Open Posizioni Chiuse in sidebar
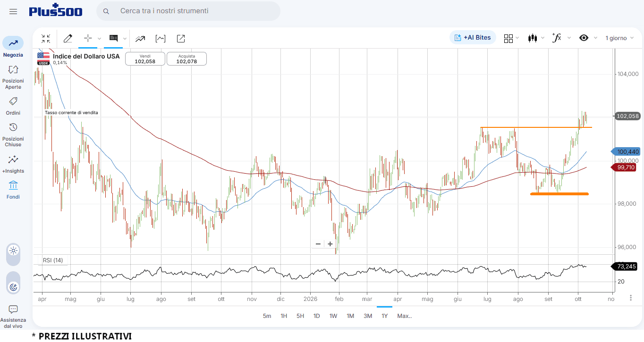Screen dimensions: 644x342 coord(13,134)
